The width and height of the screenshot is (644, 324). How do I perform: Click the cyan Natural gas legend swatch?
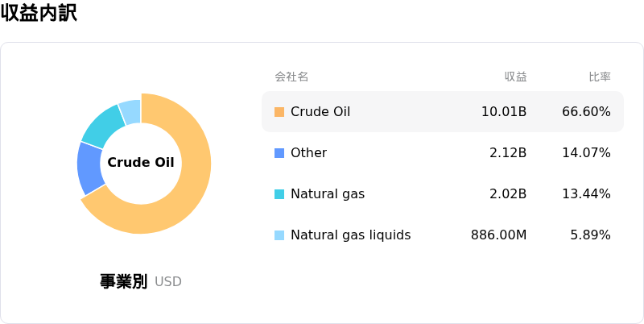(279, 194)
